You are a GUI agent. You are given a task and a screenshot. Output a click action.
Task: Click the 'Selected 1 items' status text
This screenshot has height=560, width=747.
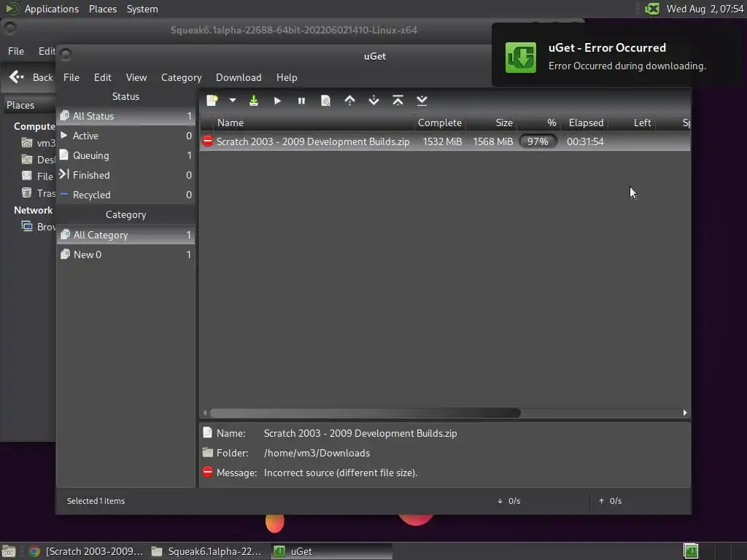click(96, 501)
